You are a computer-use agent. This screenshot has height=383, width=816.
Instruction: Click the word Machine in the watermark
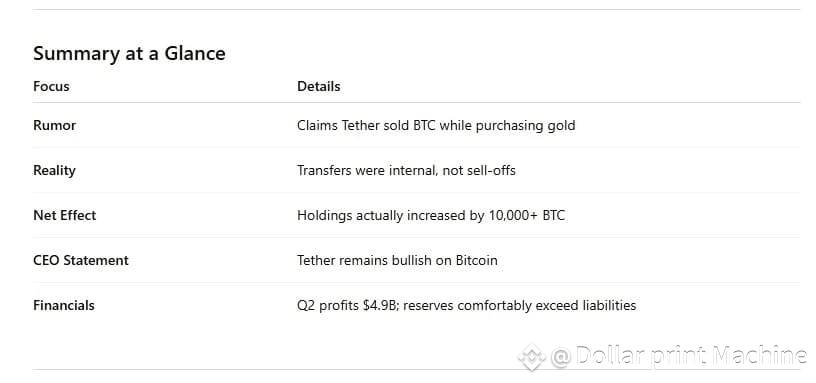coord(760,357)
